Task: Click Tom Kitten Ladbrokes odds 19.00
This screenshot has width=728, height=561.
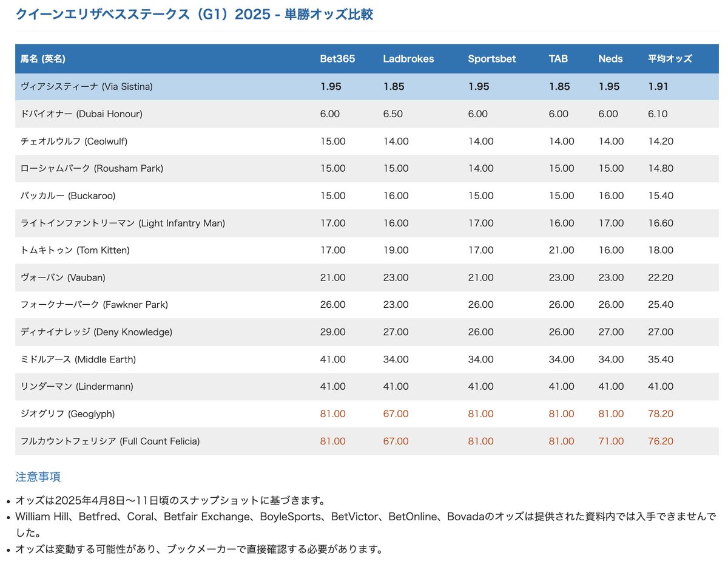Action: point(396,250)
